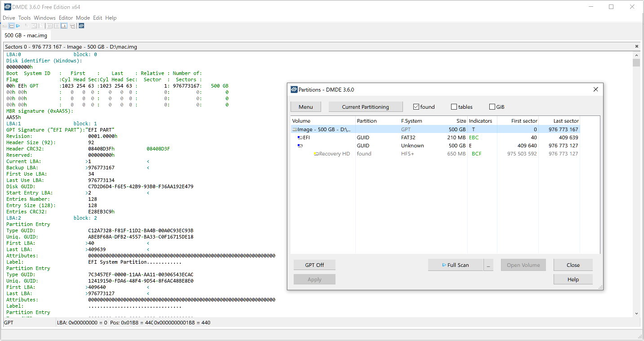Viewport: 644px width, 341px height.
Task: Click the Help button in Partitions dialog
Action: point(573,279)
